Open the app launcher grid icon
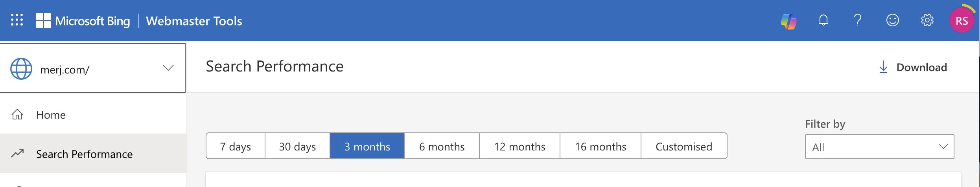The width and height of the screenshot is (980, 187). (17, 20)
